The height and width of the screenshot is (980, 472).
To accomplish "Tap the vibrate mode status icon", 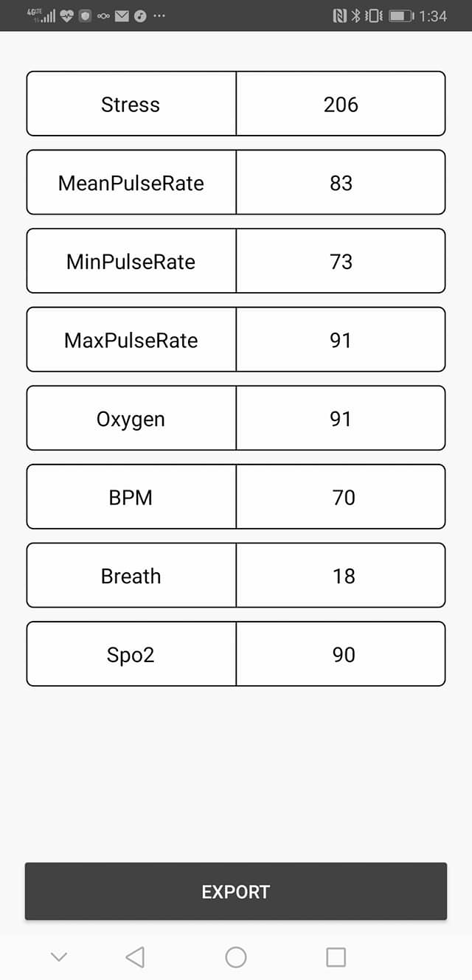I will [x=374, y=15].
